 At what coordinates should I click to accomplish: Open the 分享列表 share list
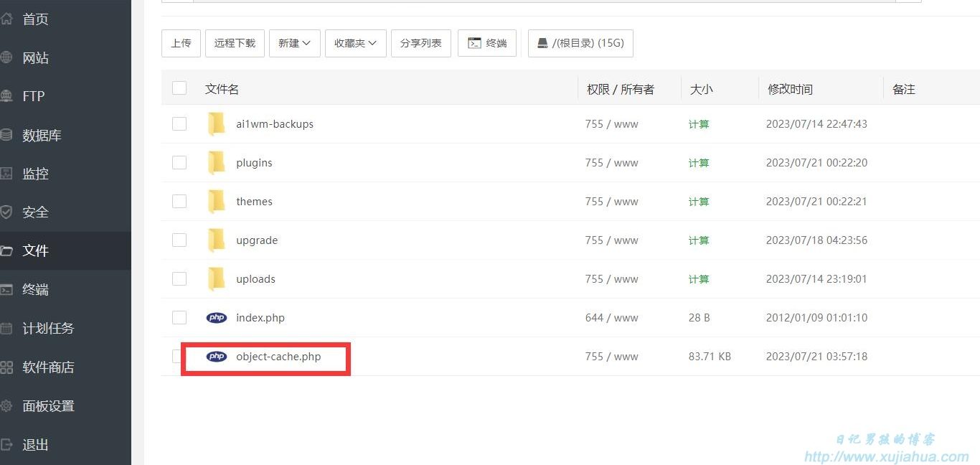(420, 43)
